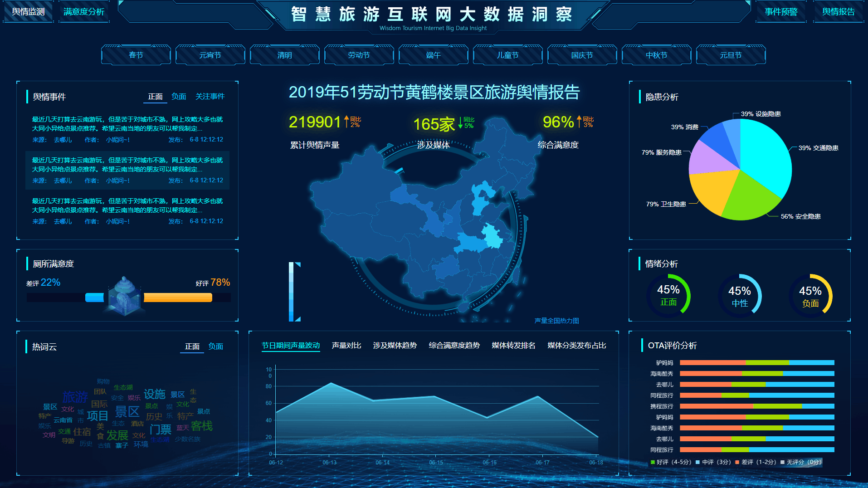Switch word cloud to 负面 tab
868x488 pixels.
(215, 346)
